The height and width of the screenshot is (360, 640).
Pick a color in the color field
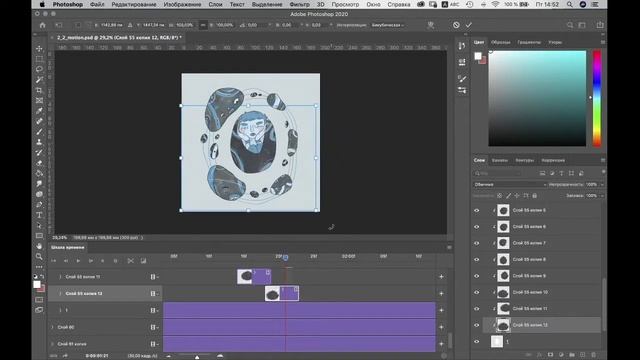click(537, 98)
